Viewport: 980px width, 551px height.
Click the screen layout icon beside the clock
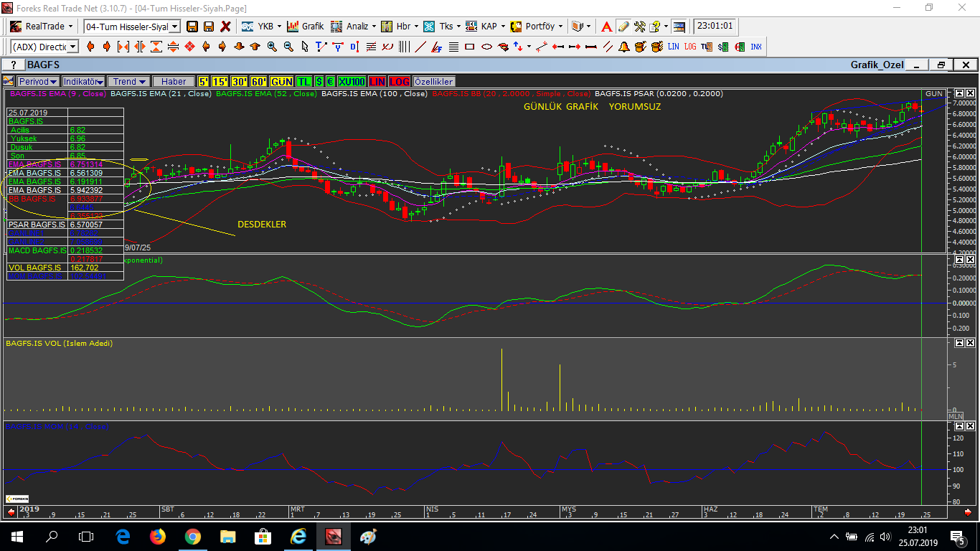(x=679, y=27)
